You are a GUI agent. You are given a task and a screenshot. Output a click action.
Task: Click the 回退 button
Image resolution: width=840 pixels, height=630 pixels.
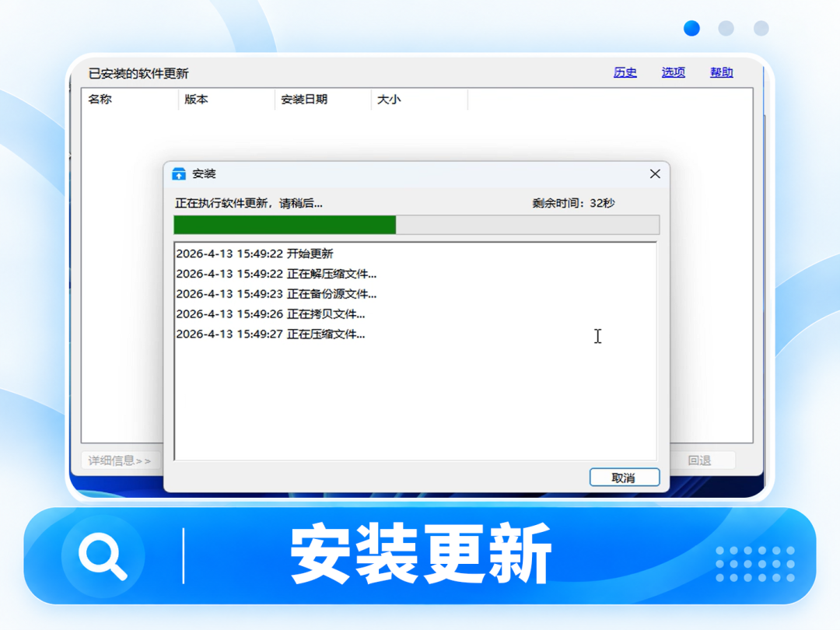pos(700,460)
